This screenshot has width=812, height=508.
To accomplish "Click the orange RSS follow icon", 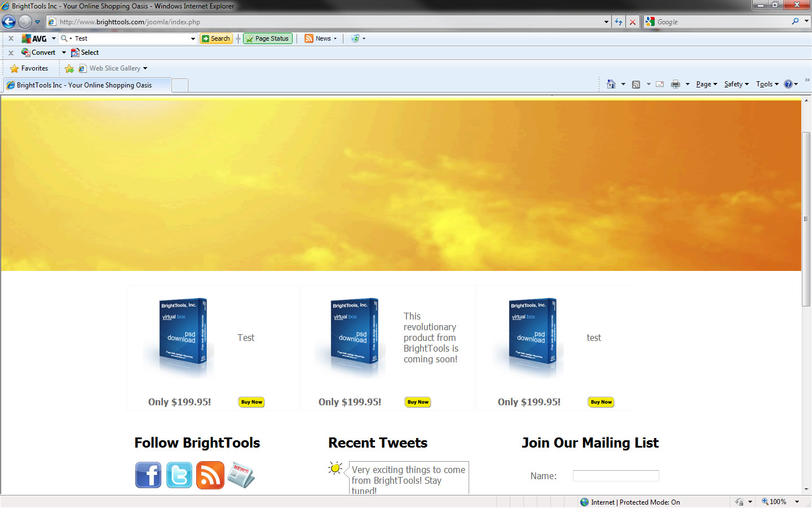I will coord(210,475).
